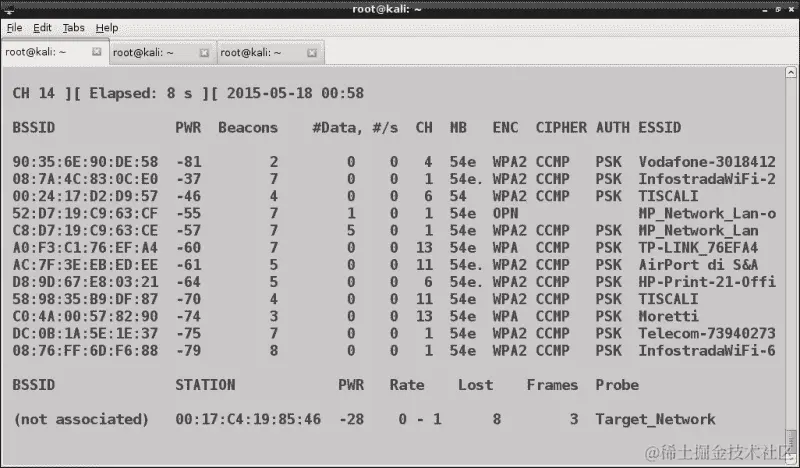Viewport: 800px width, 468px height.
Task: Click the CIPHER column header
Action: [x=561, y=128]
